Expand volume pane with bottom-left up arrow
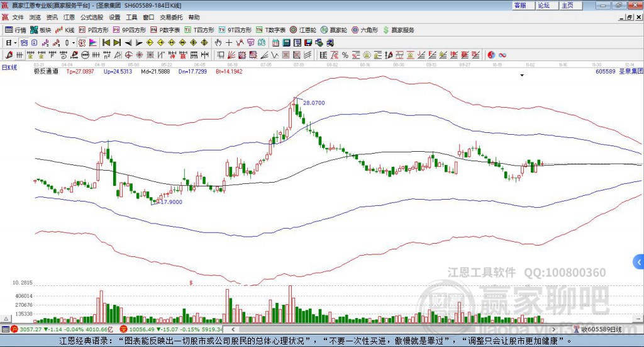This screenshot has height=347, width=644. point(6,319)
